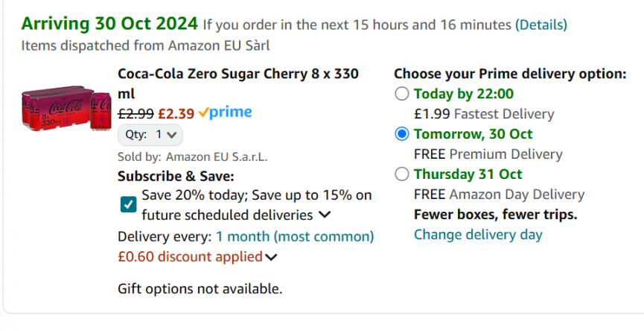Uncheck the Subscribe & Save checkbox
This screenshot has height=331, width=644.
(128, 204)
